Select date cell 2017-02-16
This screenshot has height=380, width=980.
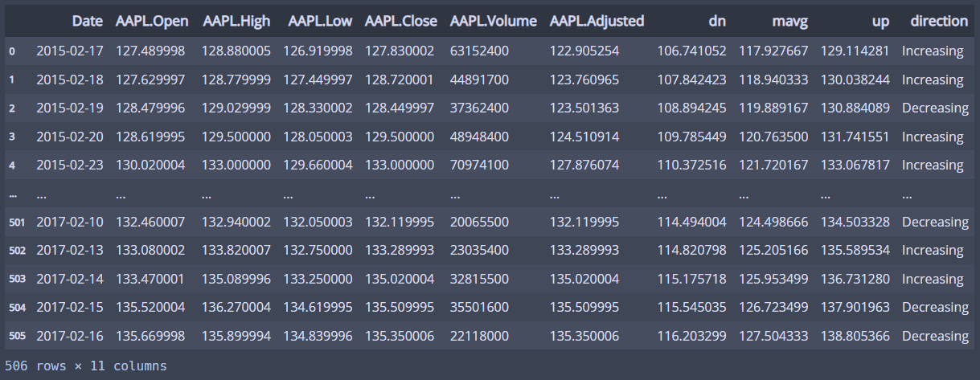[70, 336]
